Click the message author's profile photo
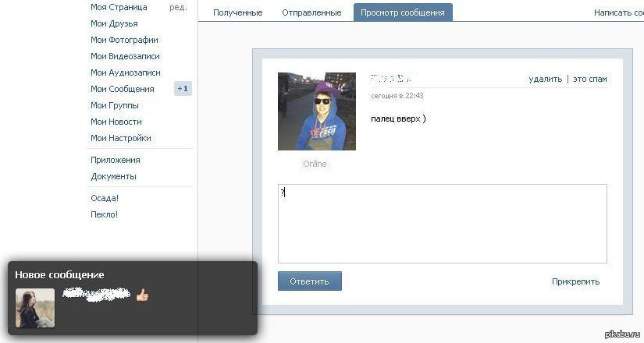This screenshot has width=644, height=343. click(316, 111)
